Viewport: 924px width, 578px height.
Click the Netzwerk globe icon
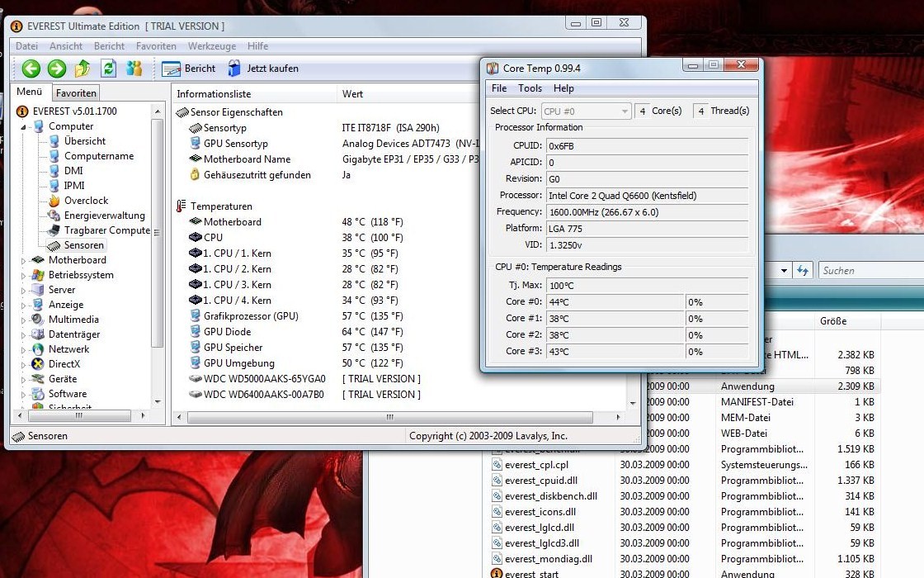(38, 349)
